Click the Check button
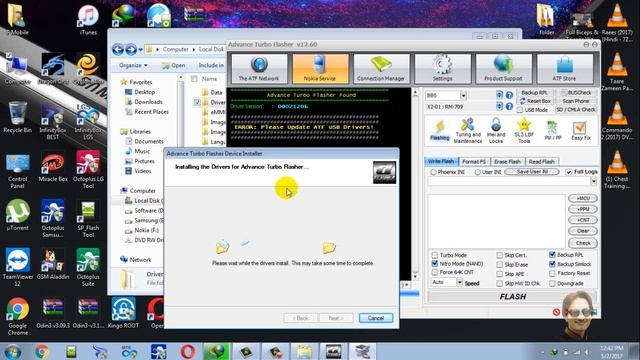Screen dimensions: 640x360 (583, 243)
